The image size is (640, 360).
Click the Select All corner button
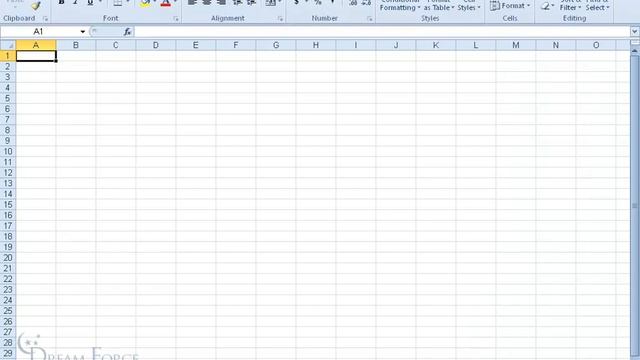8,45
